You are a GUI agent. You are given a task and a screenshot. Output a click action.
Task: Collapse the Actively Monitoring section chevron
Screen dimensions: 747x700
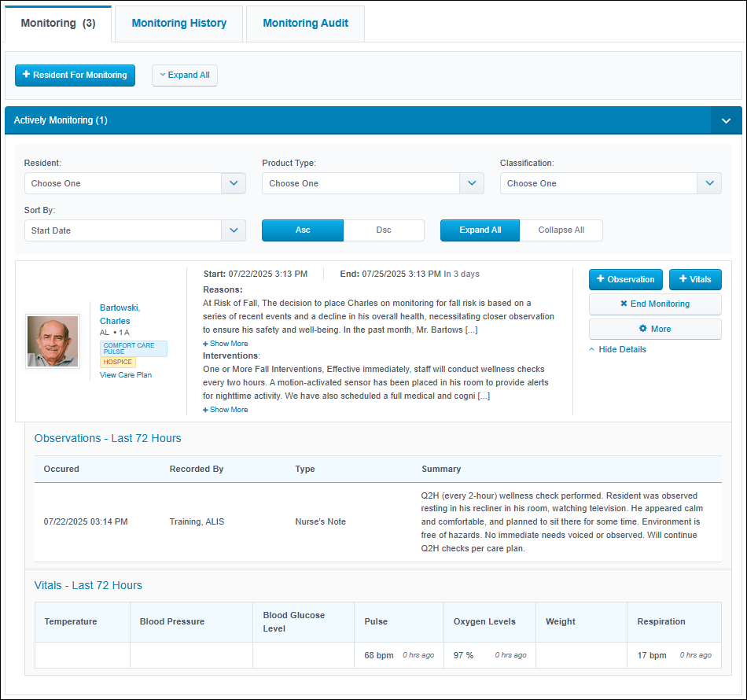coord(726,120)
